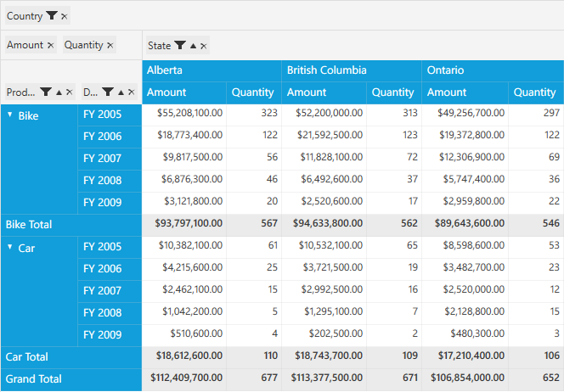Remove the Quantity value field
This screenshot has height=392, width=564.
point(110,46)
